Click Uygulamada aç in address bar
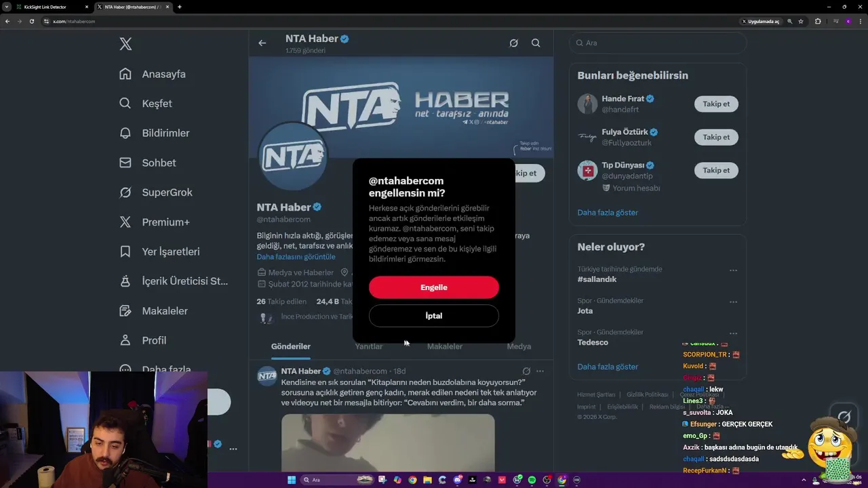 (x=761, y=21)
